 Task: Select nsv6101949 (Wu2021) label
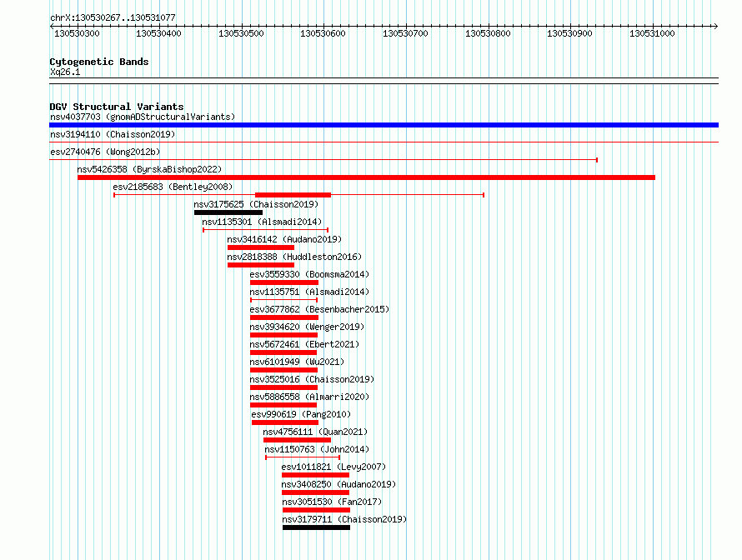click(x=297, y=362)
